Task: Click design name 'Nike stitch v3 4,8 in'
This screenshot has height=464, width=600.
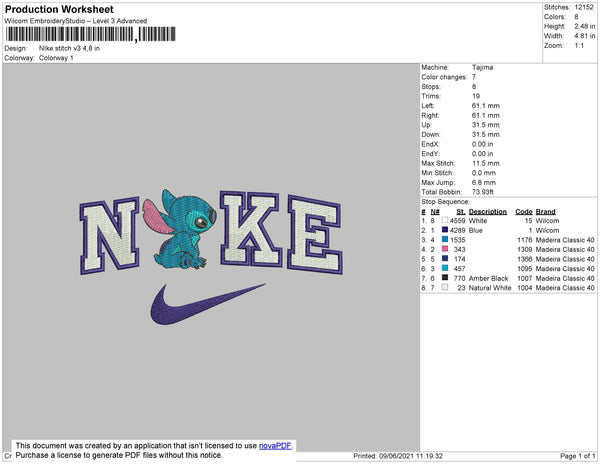Action: [69, 48]
